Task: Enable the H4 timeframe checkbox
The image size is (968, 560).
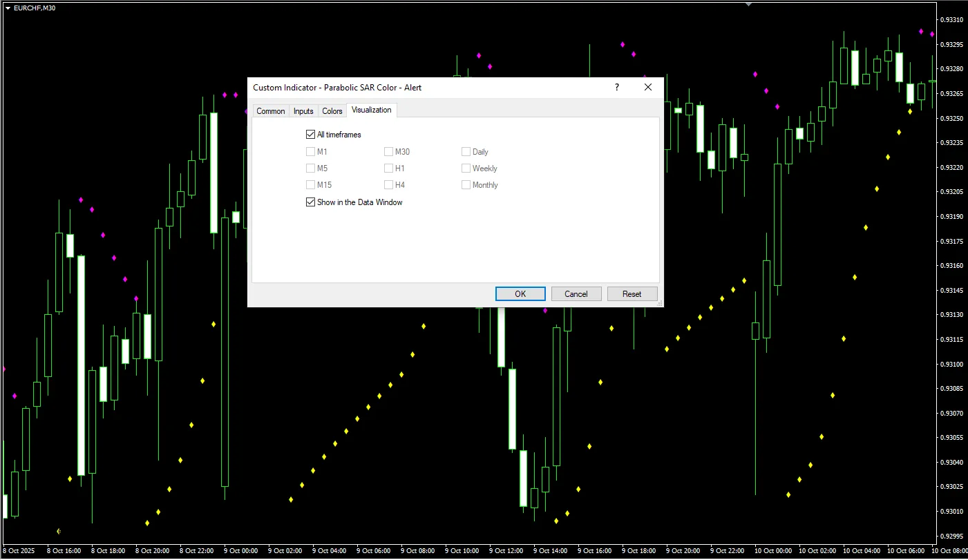Action: click(x=388, y=185)
